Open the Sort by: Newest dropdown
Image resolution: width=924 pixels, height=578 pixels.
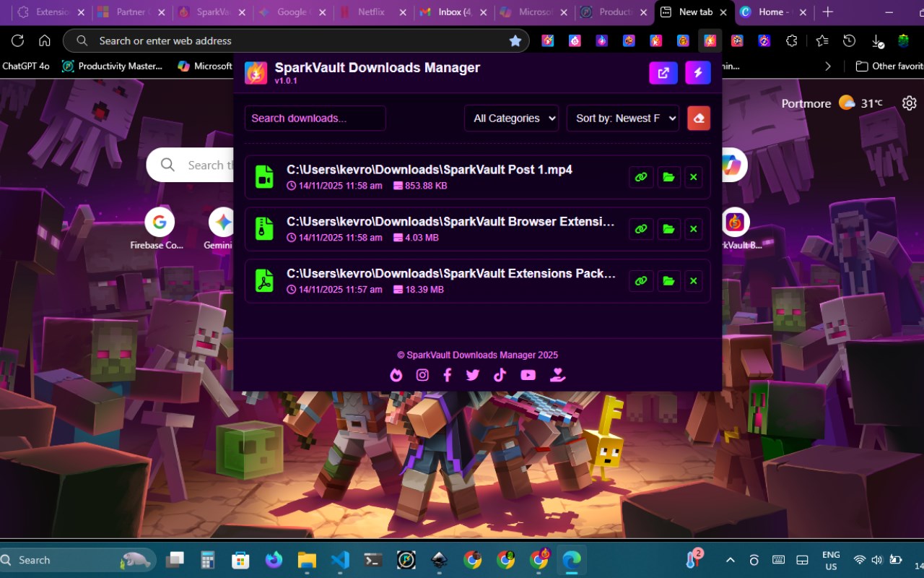[623, 118]
